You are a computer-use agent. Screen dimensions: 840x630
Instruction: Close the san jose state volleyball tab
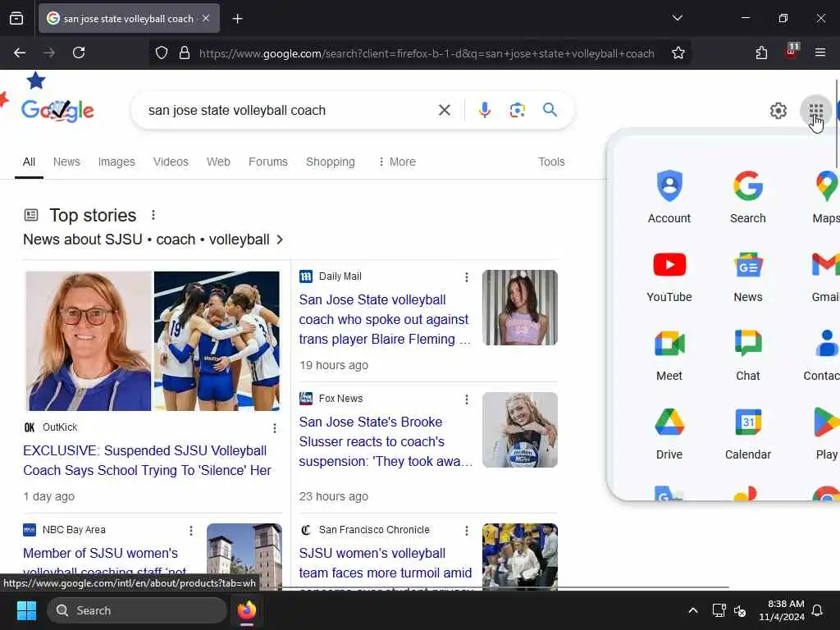coord(206,18)
